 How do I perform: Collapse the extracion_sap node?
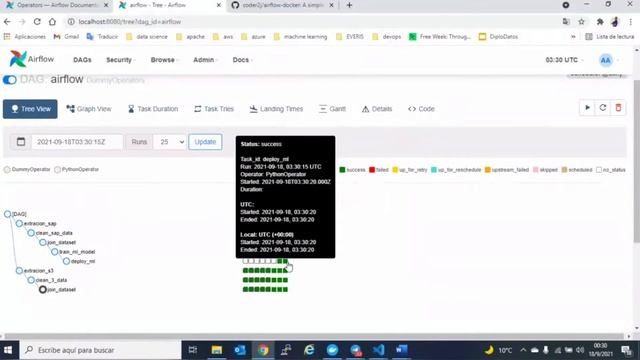point(19,223)
